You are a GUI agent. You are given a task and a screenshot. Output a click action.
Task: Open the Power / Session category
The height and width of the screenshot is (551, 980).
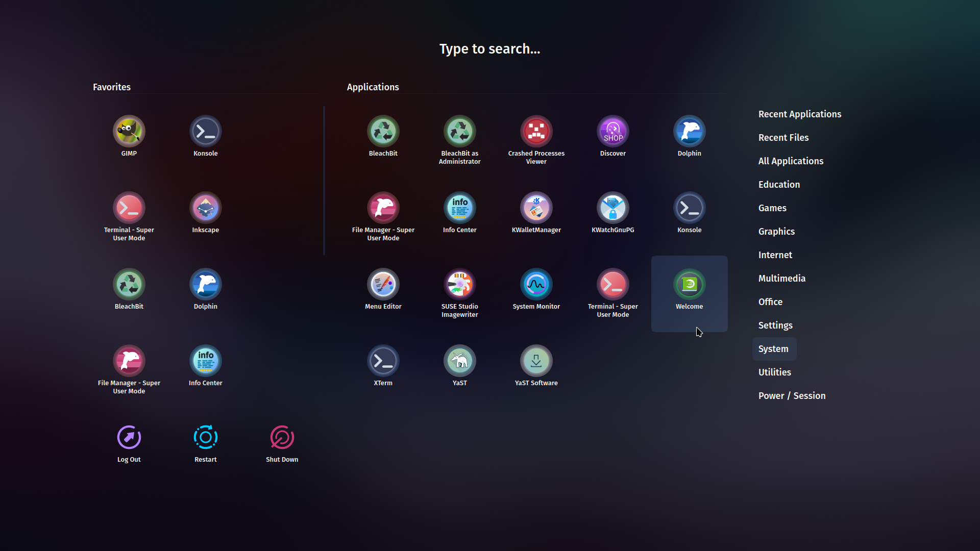tap(792, 396)
